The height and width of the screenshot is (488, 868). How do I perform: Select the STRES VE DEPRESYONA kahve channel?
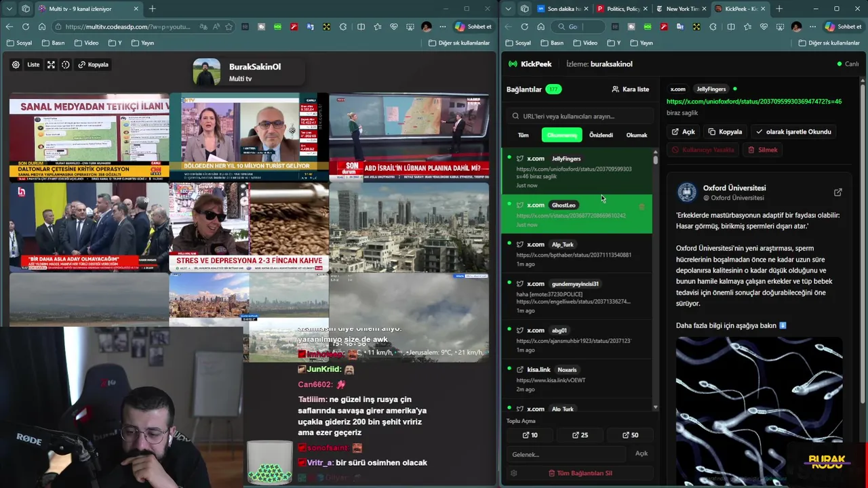pyautogui.click(x=249, y=228)
